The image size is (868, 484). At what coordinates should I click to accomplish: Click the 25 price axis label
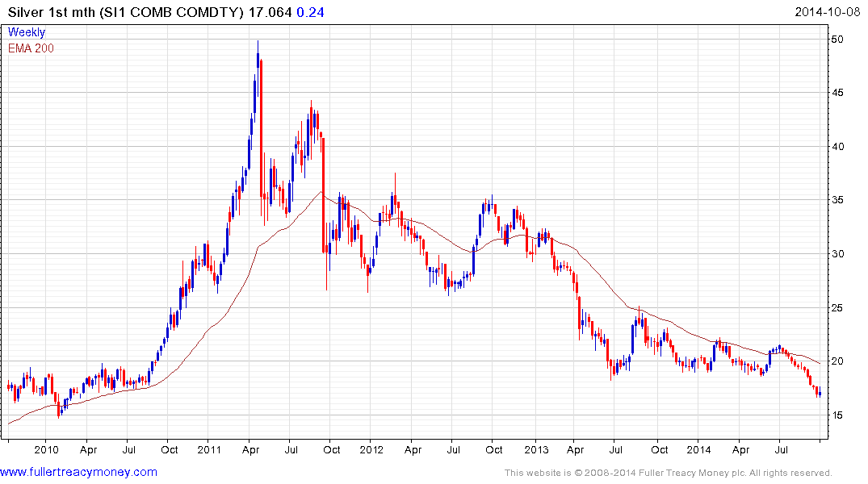837,307
